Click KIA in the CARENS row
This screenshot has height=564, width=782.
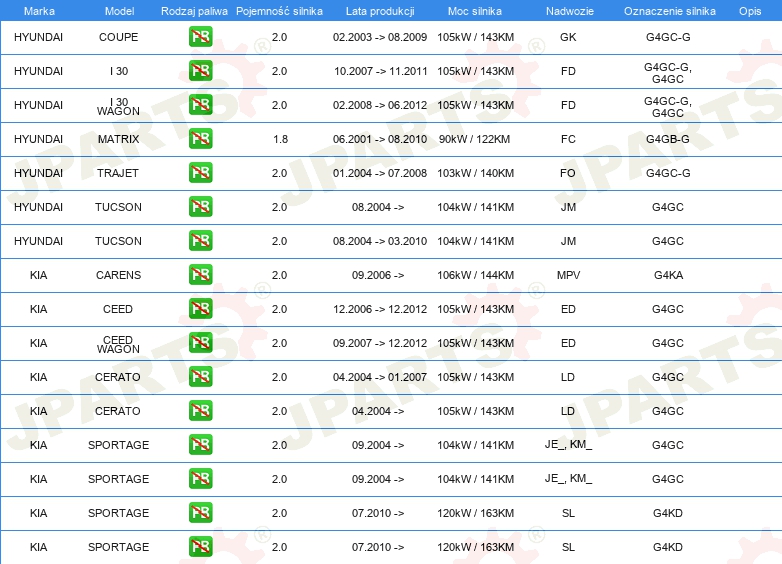(38, 275)
